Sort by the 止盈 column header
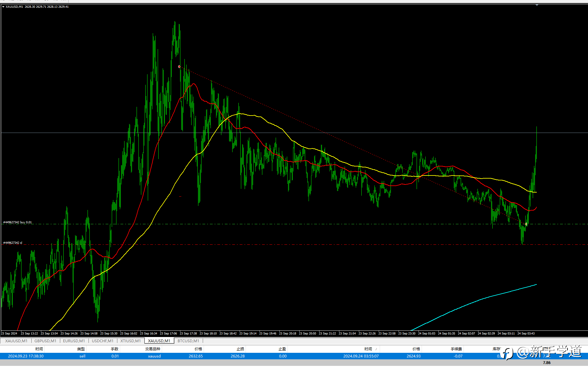The width and height of the screenshot is (588, 373). 282,349
